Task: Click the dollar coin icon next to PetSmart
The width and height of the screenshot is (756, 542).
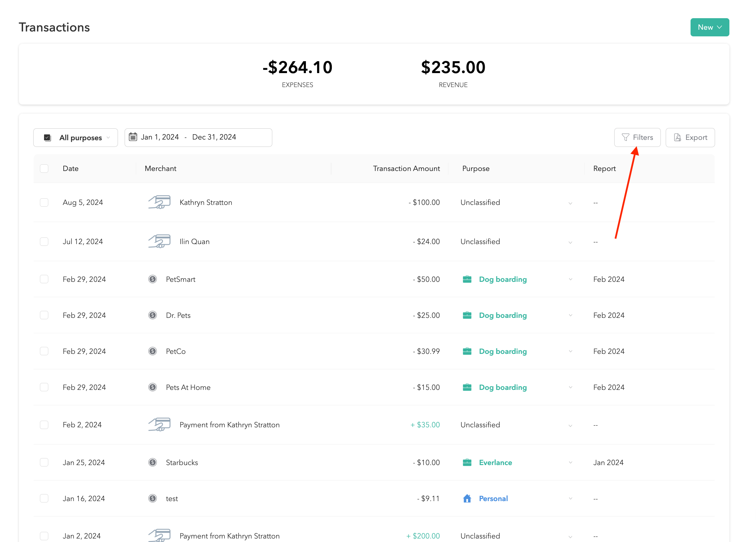Action: (153, 279)
